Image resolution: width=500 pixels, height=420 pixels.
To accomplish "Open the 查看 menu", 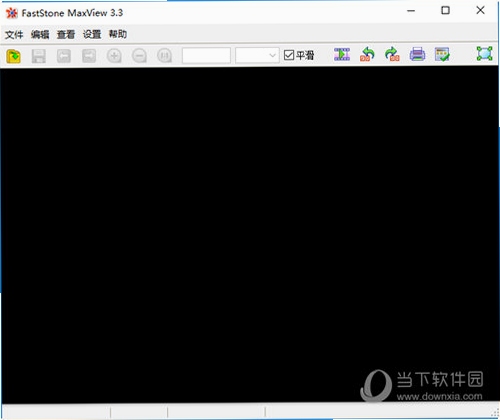I will tap(66, 34).
